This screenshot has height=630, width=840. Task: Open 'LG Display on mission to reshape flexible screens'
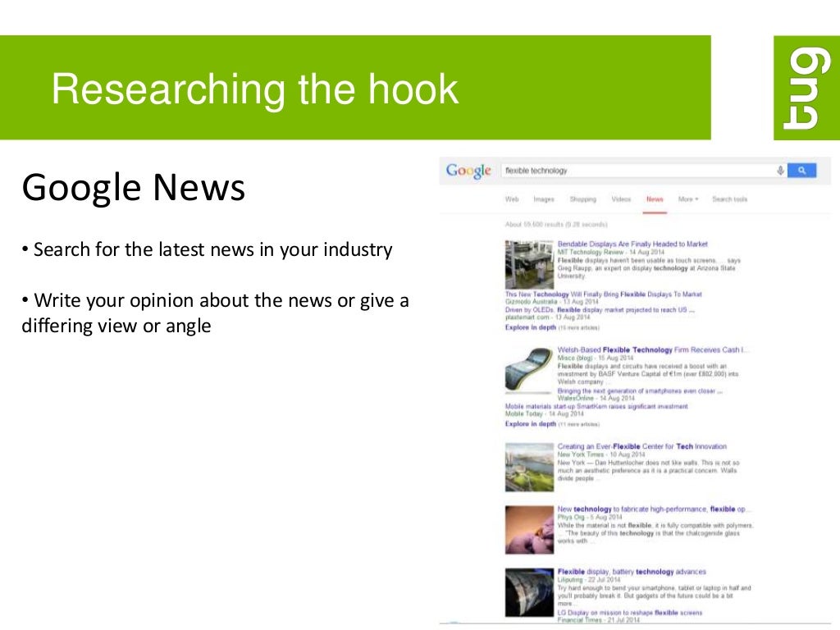point(629,612)
